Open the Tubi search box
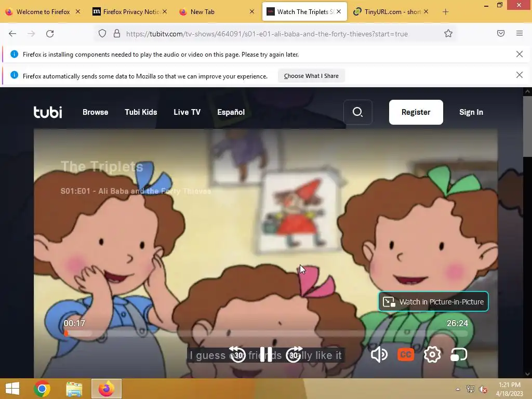532x399 pixels. 357,112
